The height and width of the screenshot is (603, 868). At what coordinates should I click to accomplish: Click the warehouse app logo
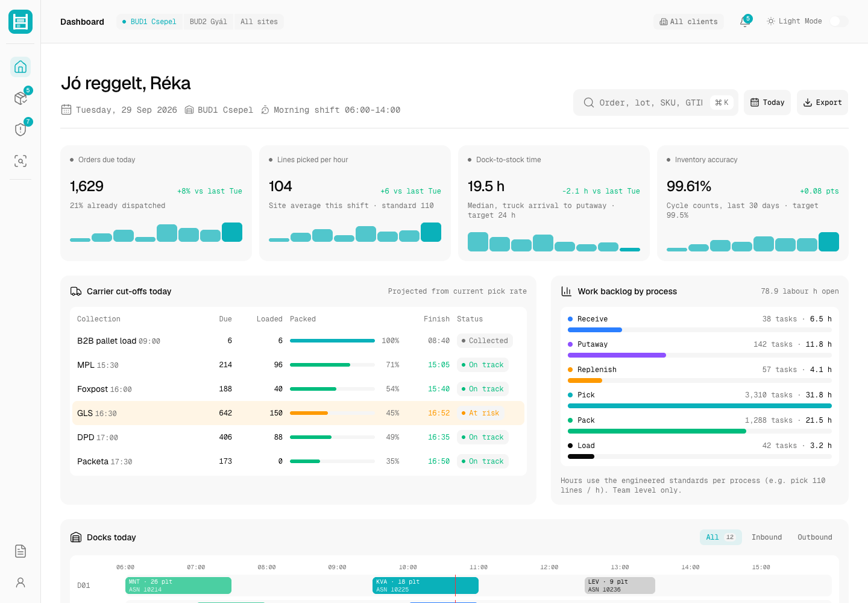click(20, 22)
